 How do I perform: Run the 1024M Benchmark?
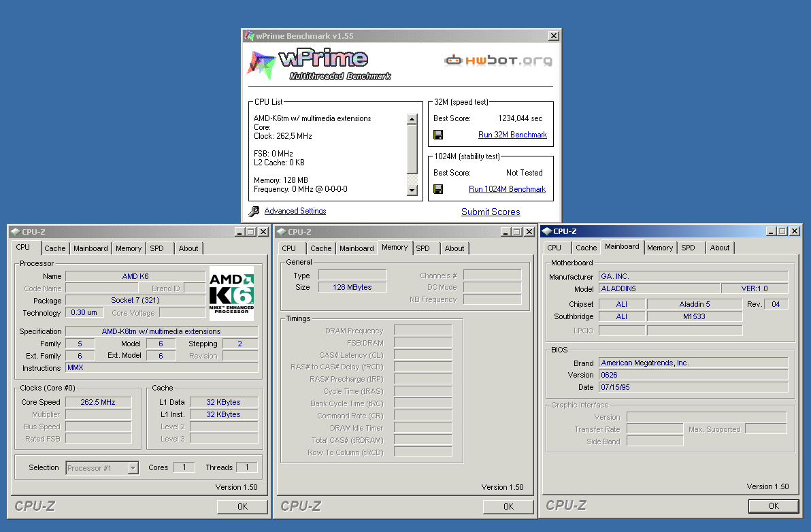point(507,189)
